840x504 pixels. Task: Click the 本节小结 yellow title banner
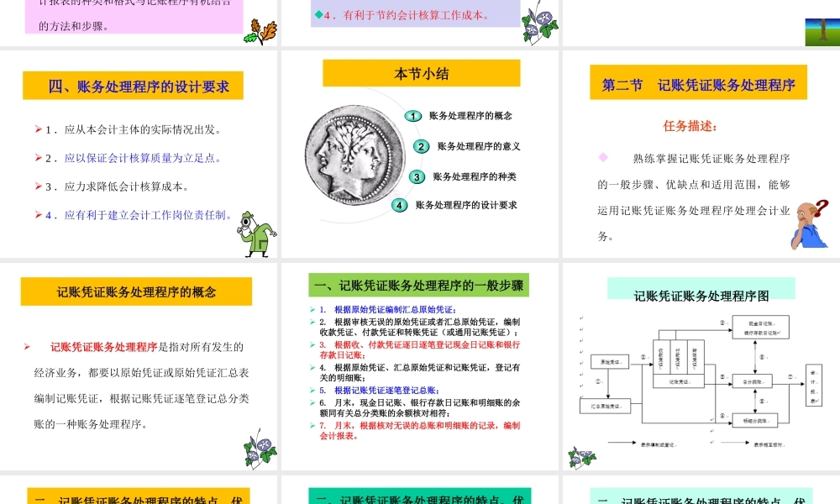420,73
